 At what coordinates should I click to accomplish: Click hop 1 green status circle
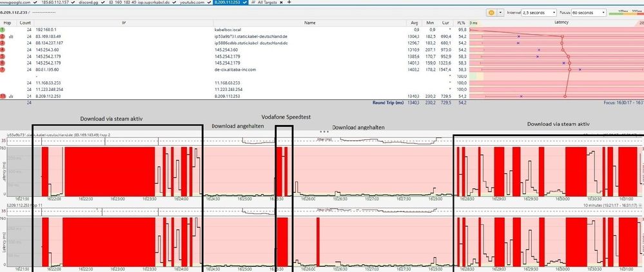[3, 30]
